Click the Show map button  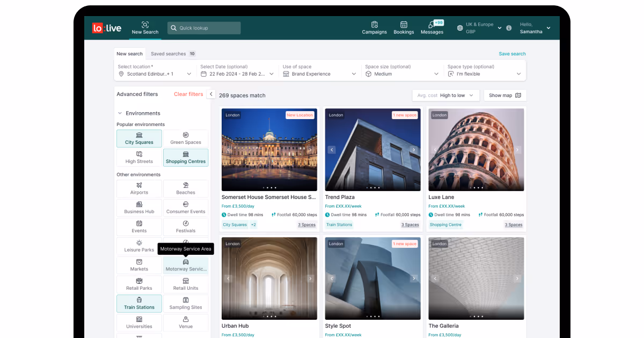pyautogui.click(x=505, y=95)
